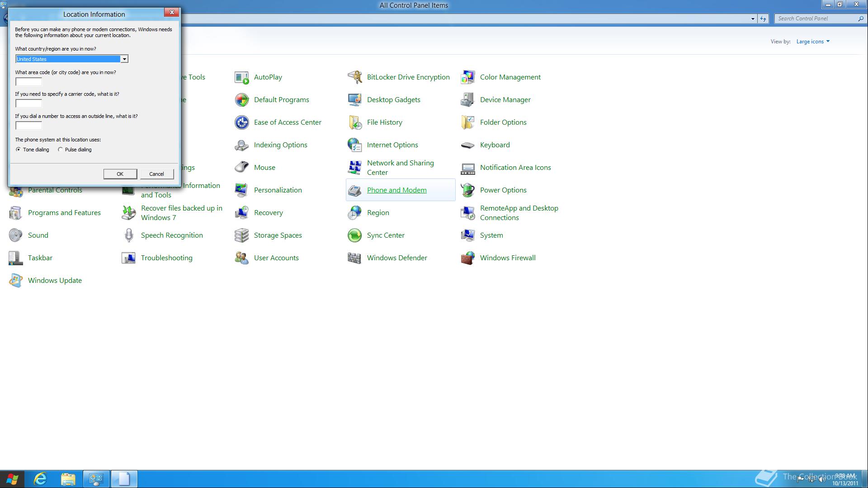Click the outside line number input field
The width and height of the screenshot is (868, 488).
tap(28, 126)
